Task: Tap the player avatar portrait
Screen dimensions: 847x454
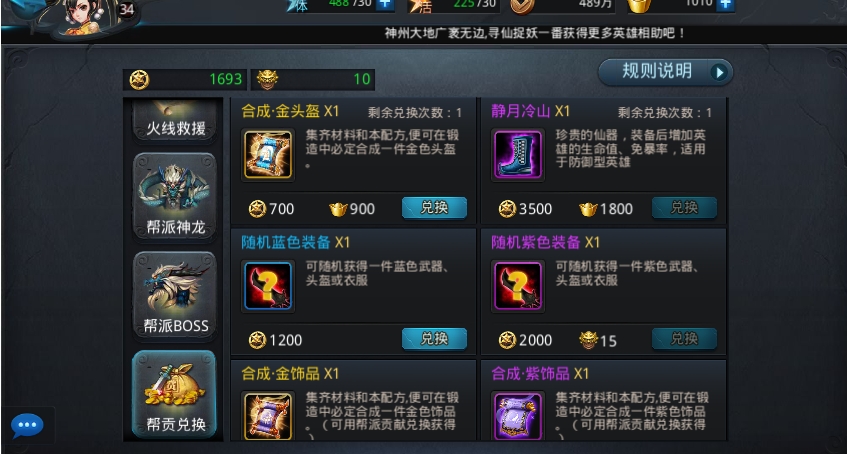Action: point(85,16)
